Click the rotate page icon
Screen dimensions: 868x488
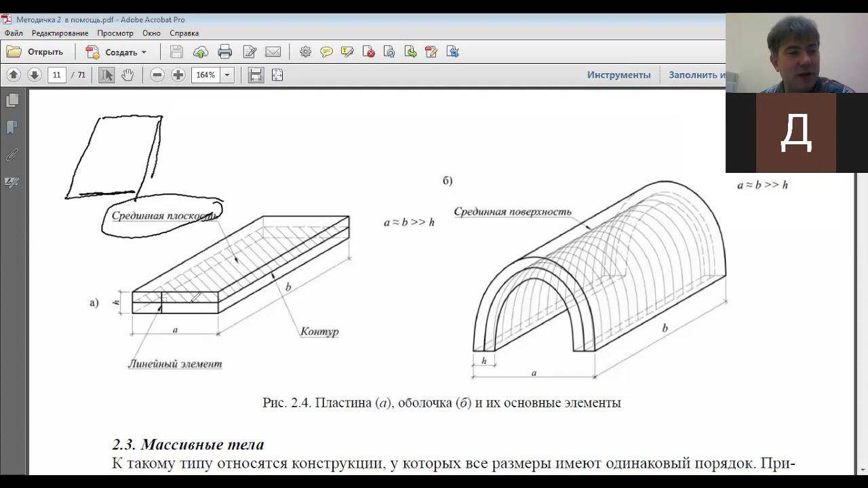coord(389,52)
